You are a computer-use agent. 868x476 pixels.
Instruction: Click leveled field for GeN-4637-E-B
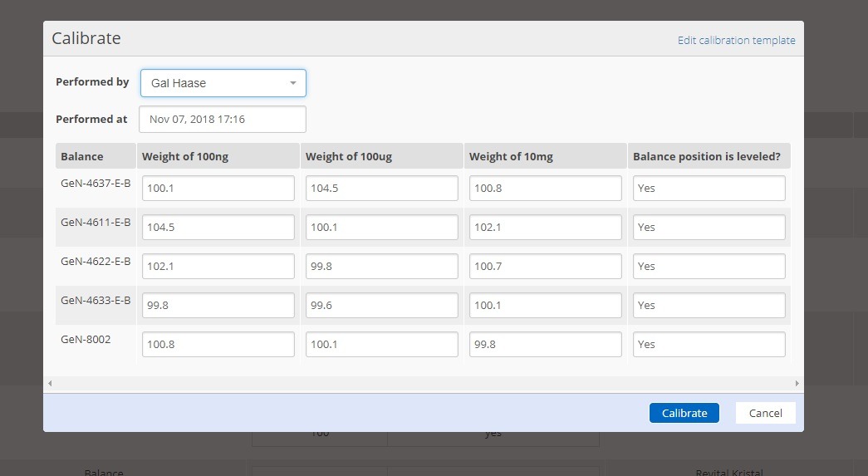point(709,188)
